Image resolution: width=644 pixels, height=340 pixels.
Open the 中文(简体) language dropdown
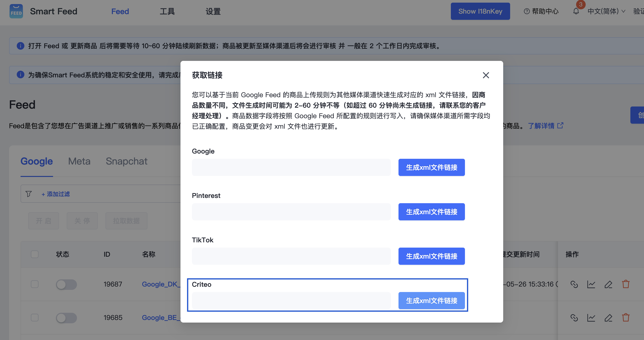point(606,11)
